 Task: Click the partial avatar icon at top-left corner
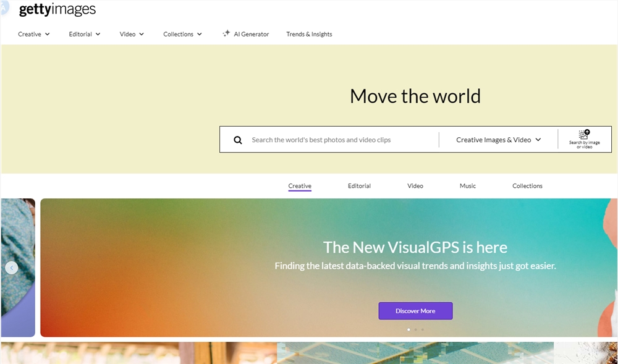(x=4, y=7)
